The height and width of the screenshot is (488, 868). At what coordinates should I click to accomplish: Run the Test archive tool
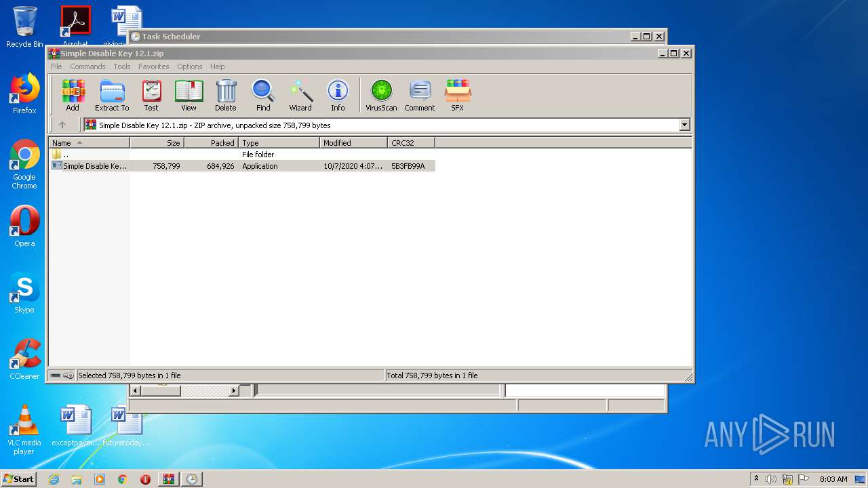[151, 95]
